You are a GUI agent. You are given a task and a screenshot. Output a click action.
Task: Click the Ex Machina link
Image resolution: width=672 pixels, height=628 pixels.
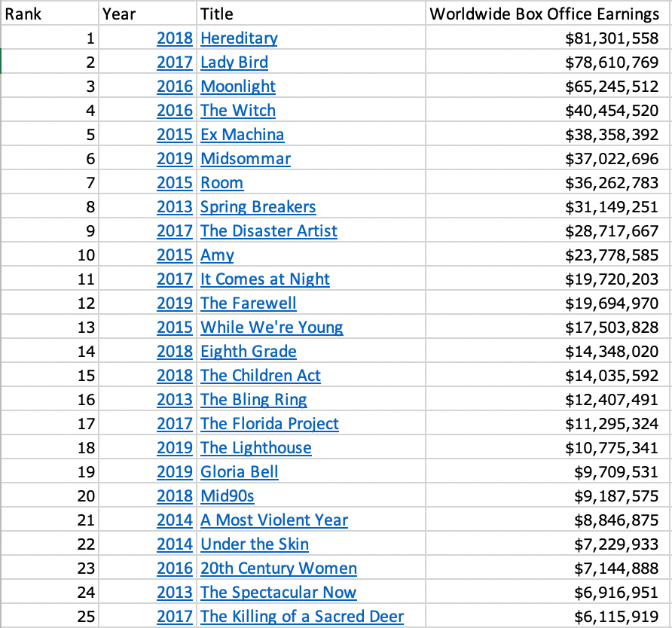click(243, 135)
